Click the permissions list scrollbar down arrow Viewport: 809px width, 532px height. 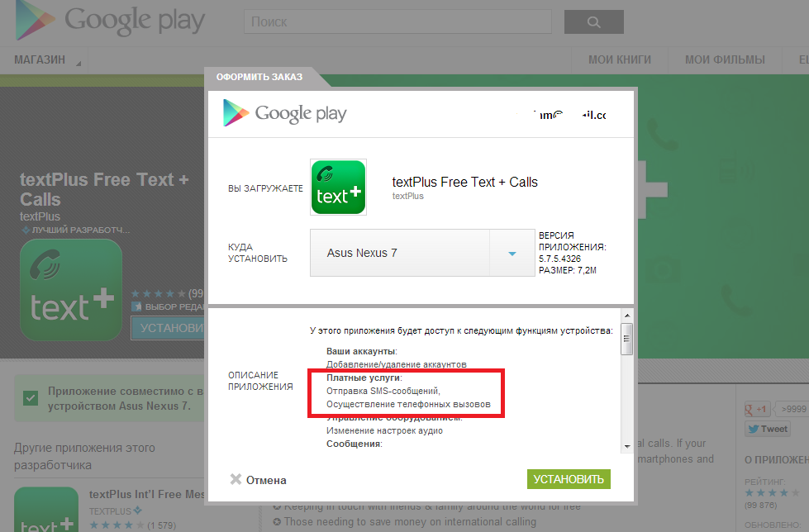[x=627, y=446]
